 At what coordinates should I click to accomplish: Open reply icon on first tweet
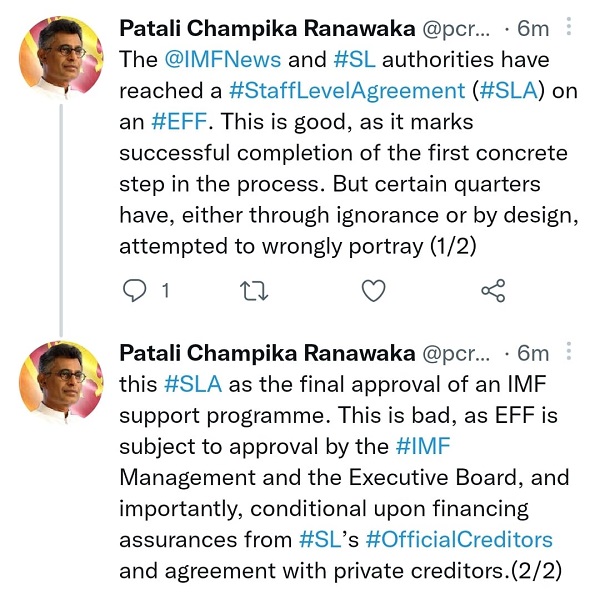point(134,291)
